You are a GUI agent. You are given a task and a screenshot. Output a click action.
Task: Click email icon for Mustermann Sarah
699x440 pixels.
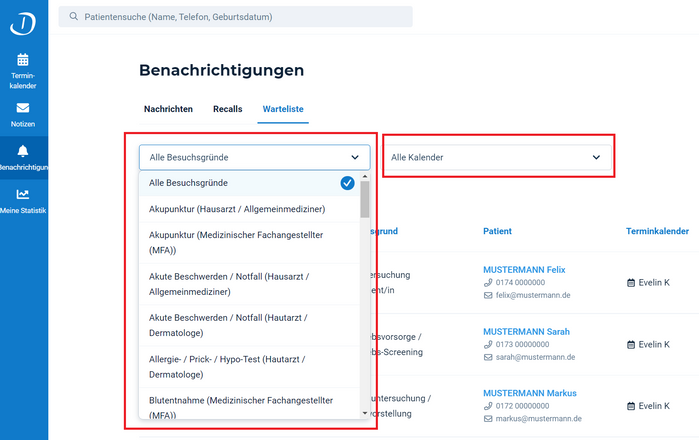(488, 357)
